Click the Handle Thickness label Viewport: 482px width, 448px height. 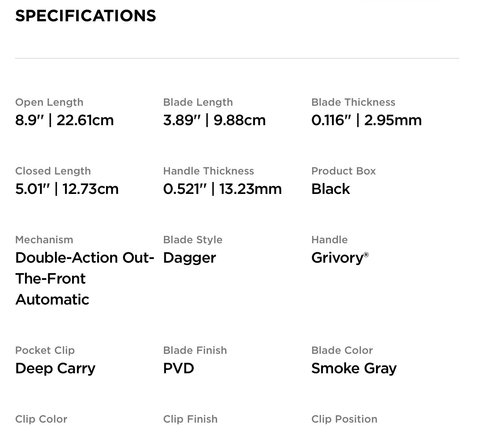(208, 171)
